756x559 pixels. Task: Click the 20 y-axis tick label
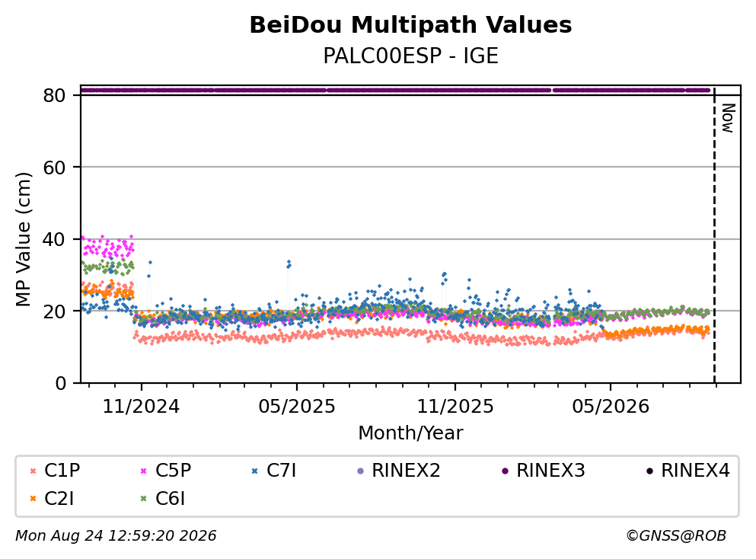tap(54, 311)
